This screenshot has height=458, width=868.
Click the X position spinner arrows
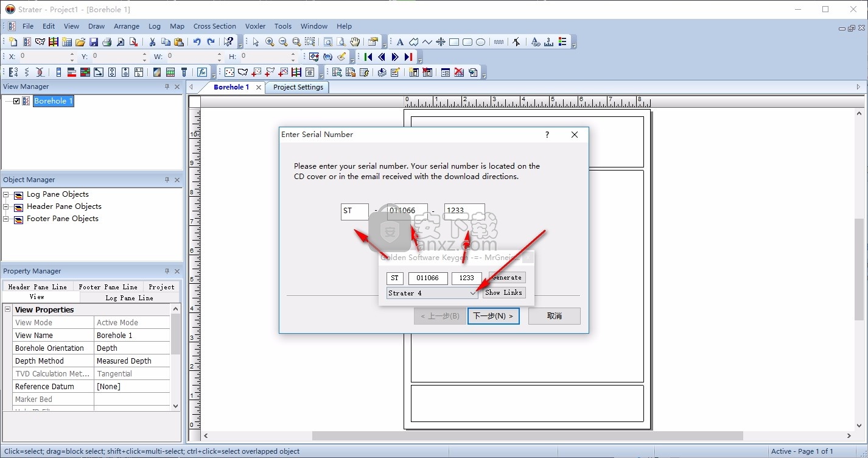[x=72, y=57]
